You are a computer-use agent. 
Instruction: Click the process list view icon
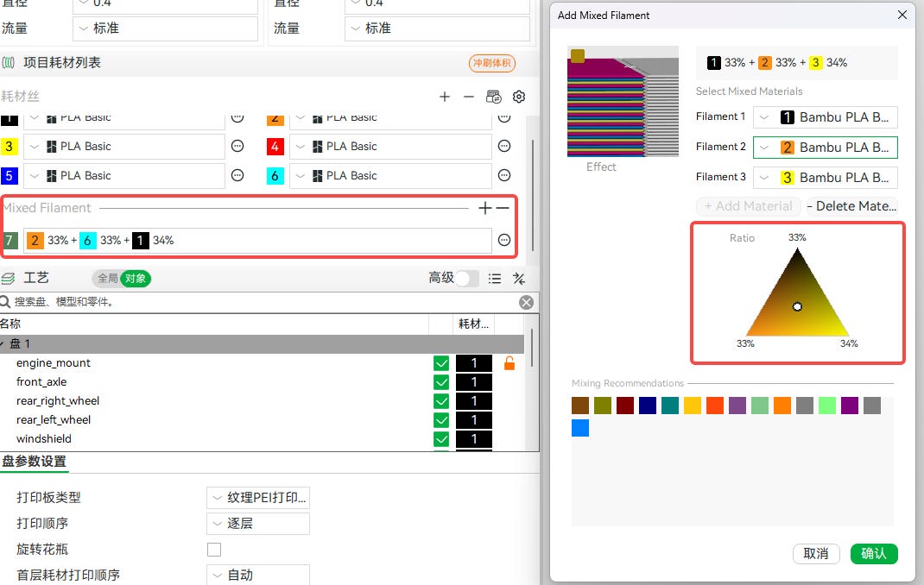pyautogui.click(x=495, y=279)
